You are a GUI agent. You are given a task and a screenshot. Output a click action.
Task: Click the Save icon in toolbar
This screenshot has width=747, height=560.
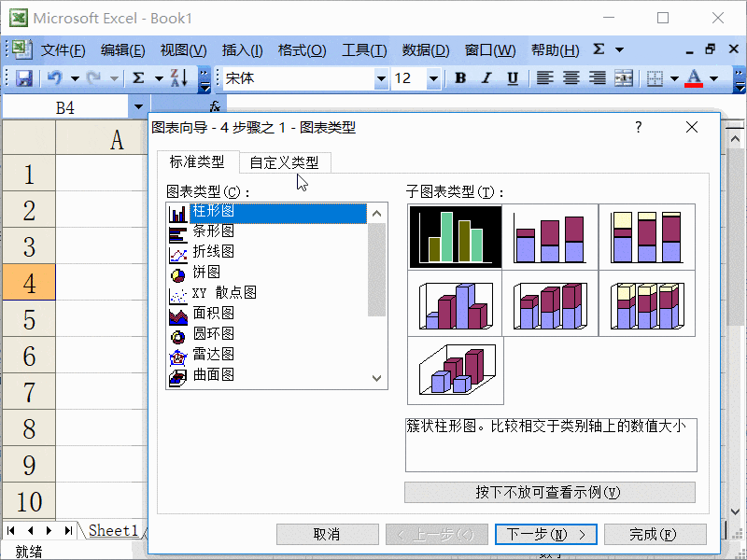click(25, 79)
